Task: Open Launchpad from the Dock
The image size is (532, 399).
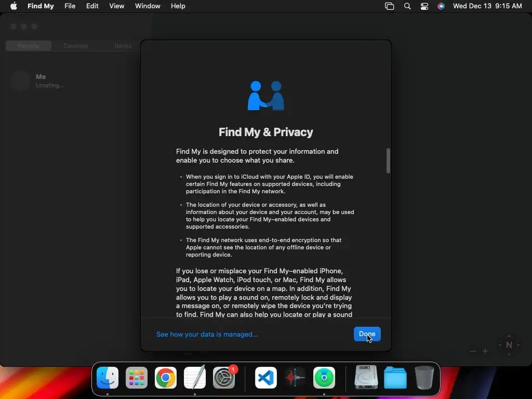Action: click(x=137, y=378)
